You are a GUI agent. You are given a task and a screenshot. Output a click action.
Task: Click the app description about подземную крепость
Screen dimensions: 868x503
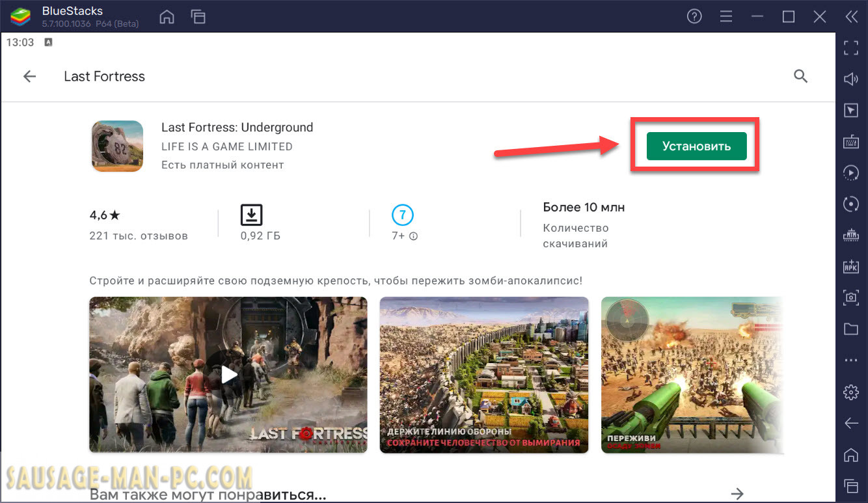tap(336, 281)
